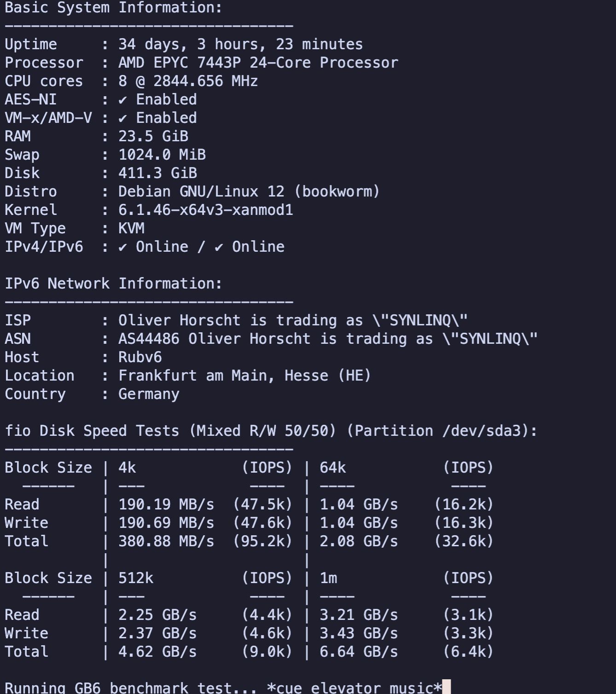Click the 1m total speed 6.64 GB/s
Image resolution: width=616 pixels, height=694 pixels.
tap(359, 652)
